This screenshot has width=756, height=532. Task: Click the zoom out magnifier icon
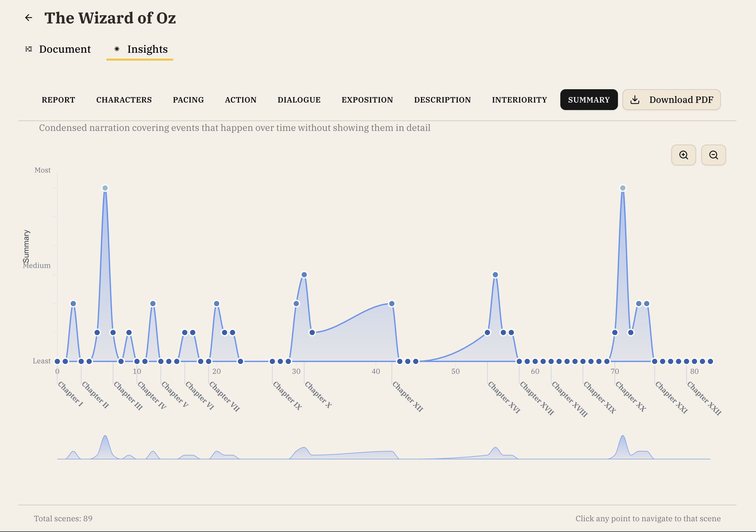click(713, 155)
